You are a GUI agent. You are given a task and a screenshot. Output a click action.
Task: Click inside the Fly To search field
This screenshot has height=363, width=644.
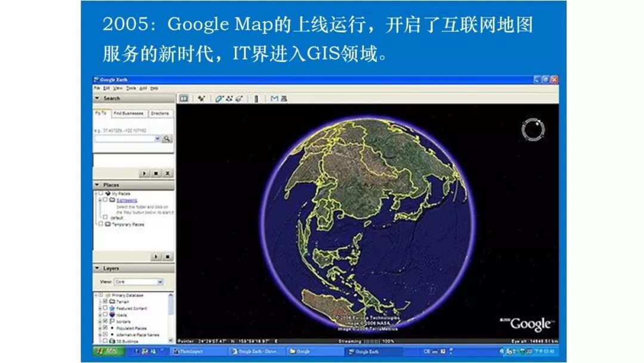pos(124,139)
